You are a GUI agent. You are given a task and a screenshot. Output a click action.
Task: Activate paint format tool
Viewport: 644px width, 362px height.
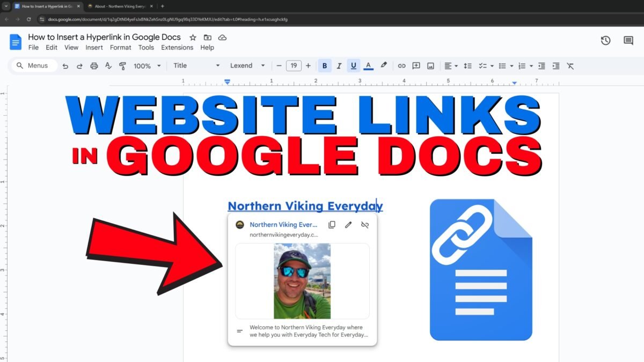[122, 66]
